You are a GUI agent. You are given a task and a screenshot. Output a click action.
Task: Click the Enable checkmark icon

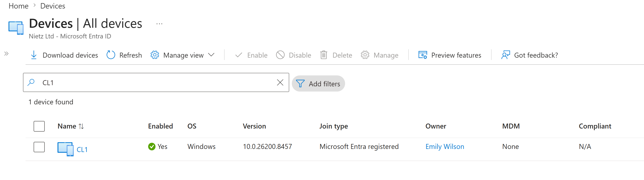[239, 55]
